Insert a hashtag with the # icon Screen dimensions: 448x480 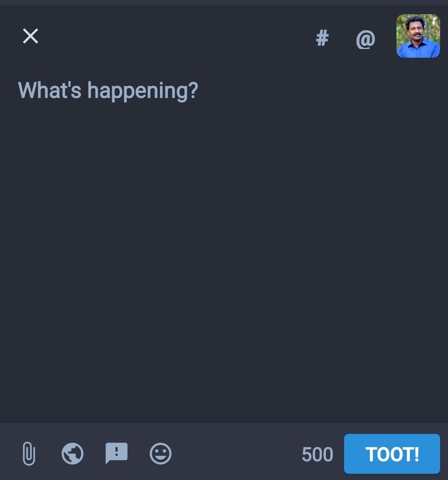(x=322, y=38)
